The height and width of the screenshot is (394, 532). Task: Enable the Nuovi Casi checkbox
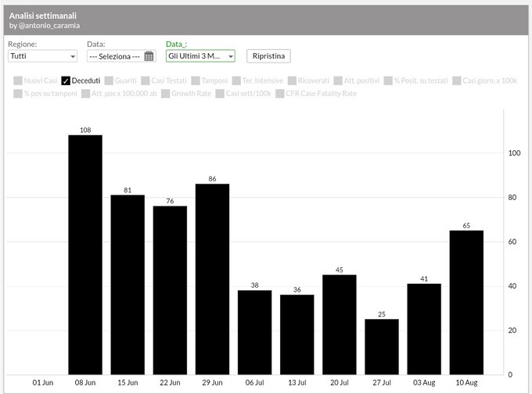[x=18, y=81]
